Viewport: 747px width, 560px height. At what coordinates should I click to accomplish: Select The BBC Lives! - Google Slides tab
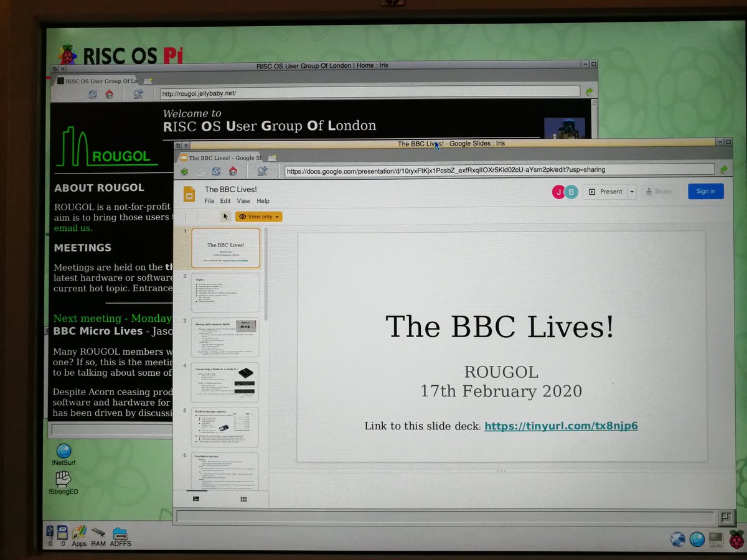pyautogui.click(x=220, y=158)
